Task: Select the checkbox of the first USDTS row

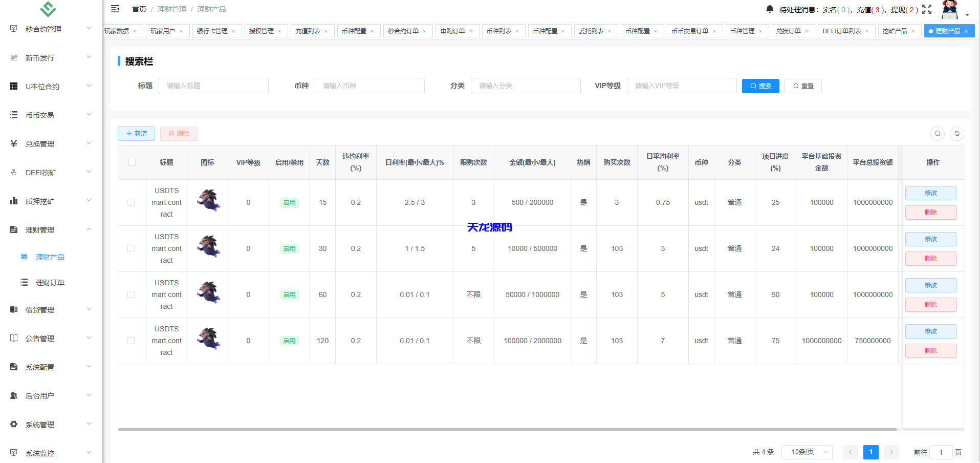Action: click(132, 202)
